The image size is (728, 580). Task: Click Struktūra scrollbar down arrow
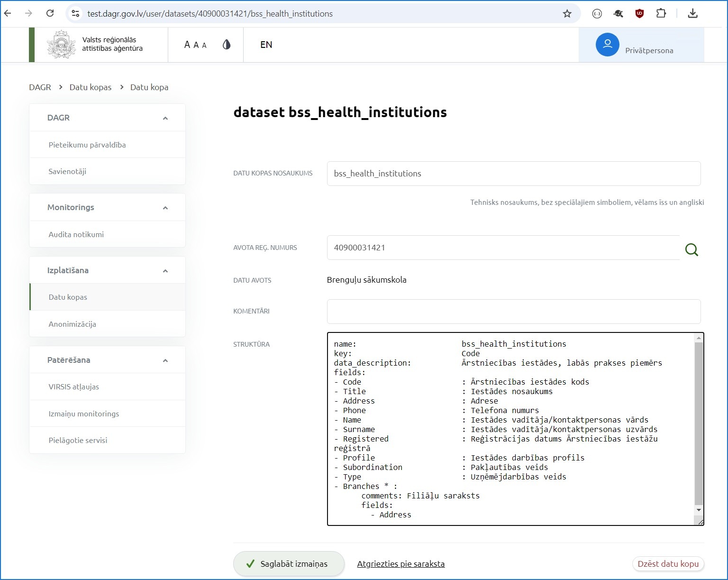[x=699, y=510]
